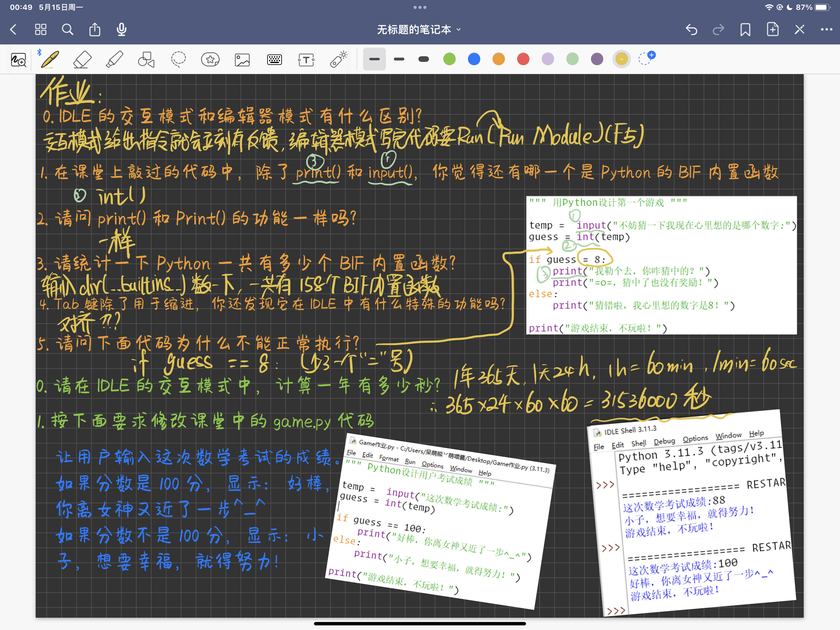Open the Elements sticker tool
Viewport: 840px width, 630px height.
[x=210, y=60]
